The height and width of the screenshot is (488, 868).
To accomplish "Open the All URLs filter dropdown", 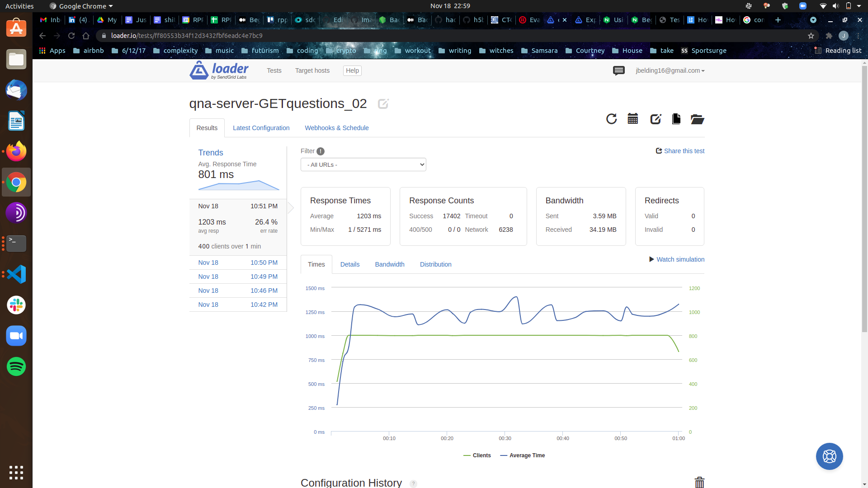I will click(x=363, y=164).
